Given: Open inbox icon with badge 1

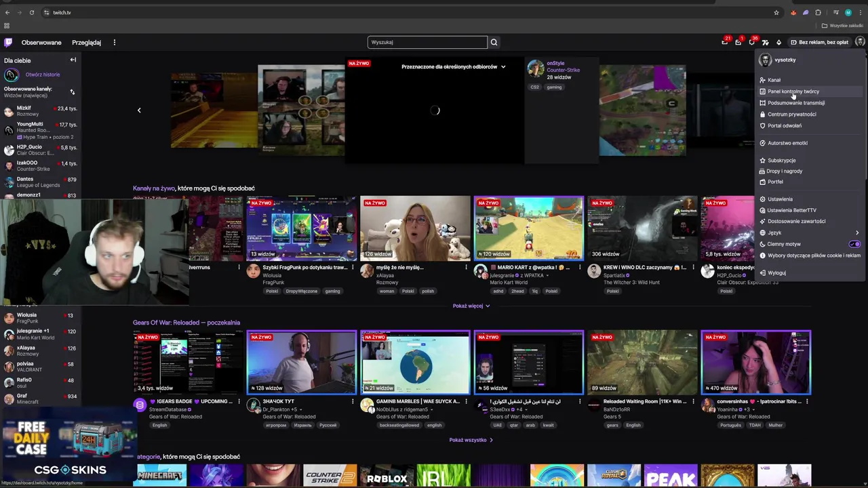Looking at the screenshot, I should (x=738, y=42).
